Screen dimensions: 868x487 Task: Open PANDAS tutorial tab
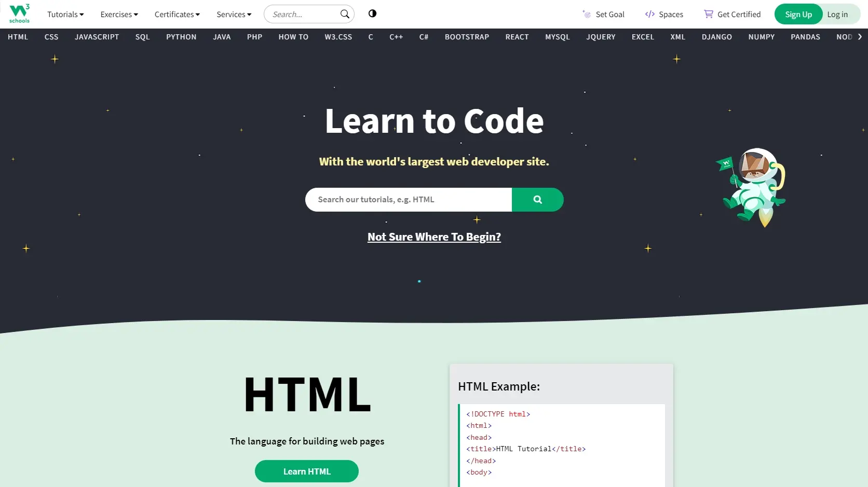click(805, 37)
